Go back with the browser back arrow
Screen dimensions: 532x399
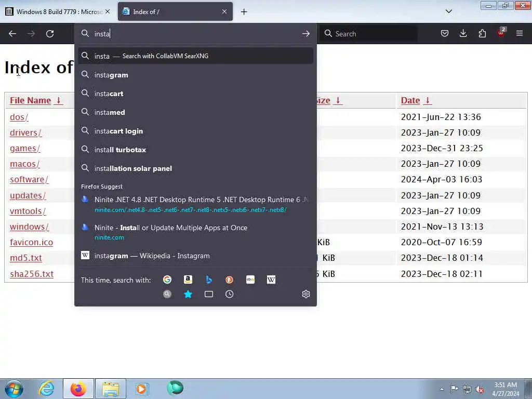pos(12,34)
